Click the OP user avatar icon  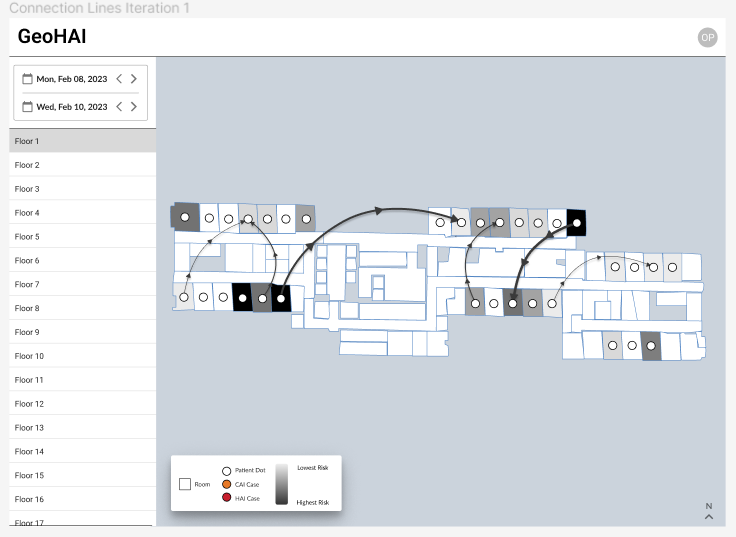click(707, 38)
